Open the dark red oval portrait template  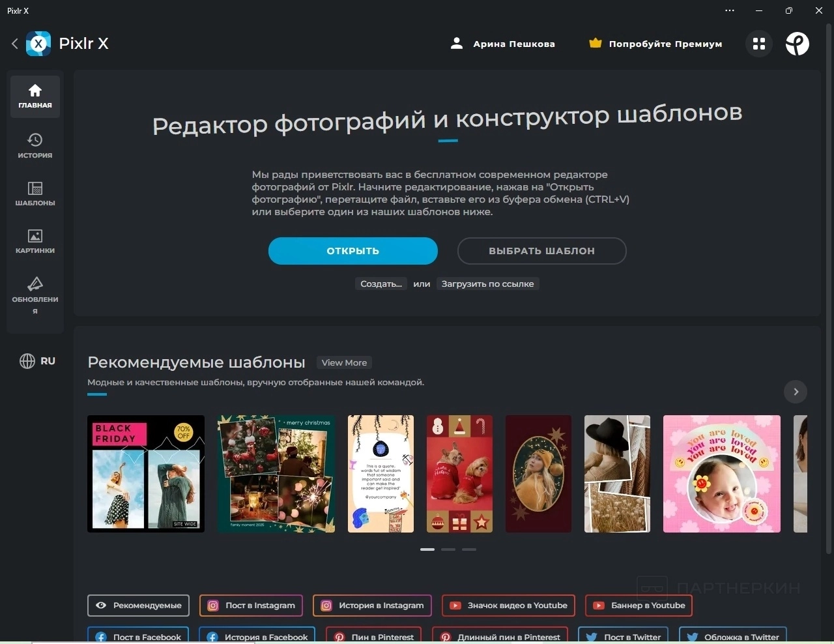point(539,474)
